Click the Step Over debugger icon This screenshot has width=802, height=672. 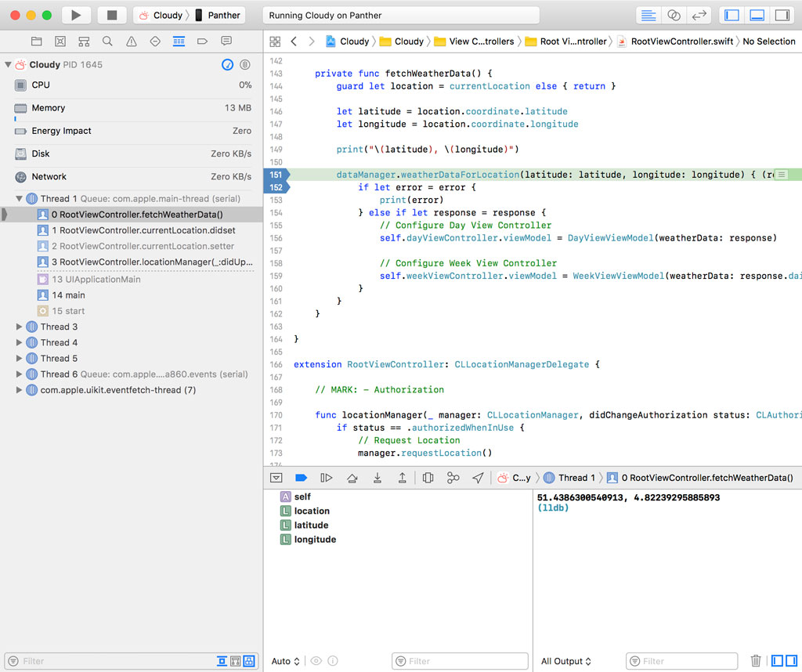pyautogui.click(x=352, y=477)
